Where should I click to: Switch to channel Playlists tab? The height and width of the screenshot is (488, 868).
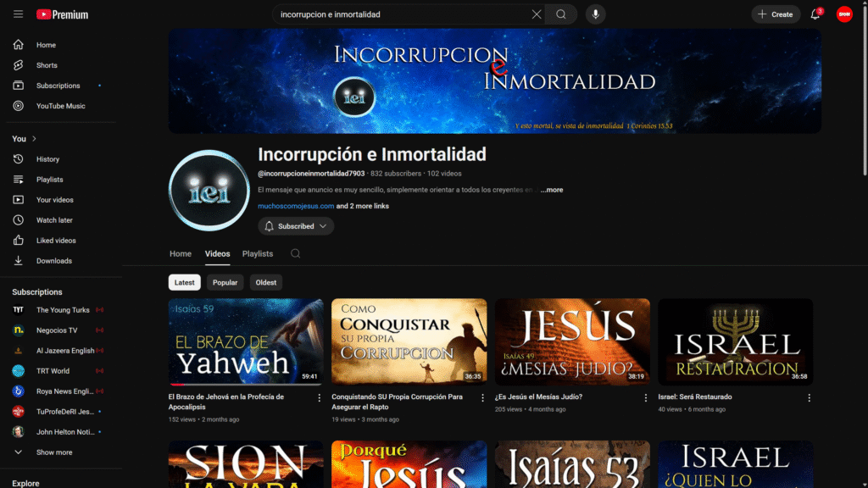[x=258, y=254]
